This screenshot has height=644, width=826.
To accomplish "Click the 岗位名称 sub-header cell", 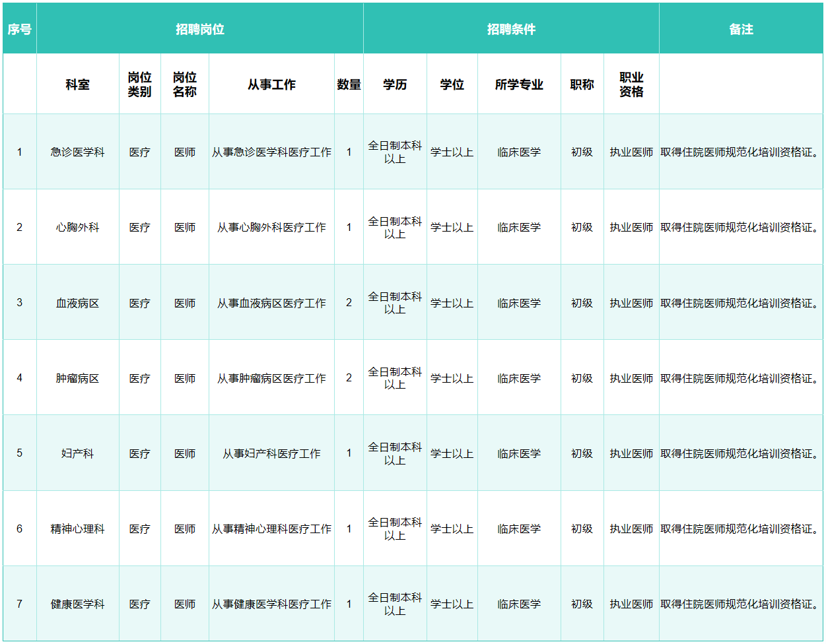I will point(185,84).
